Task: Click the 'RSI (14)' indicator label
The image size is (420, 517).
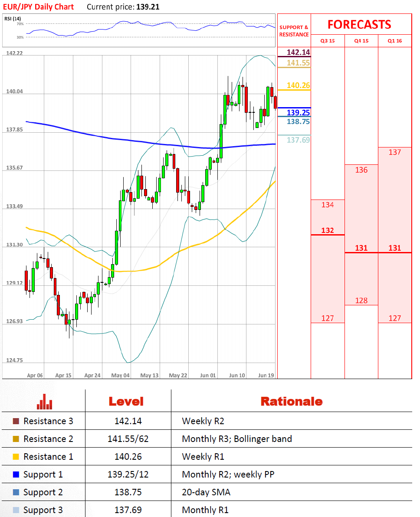Action: coord(13,19)
